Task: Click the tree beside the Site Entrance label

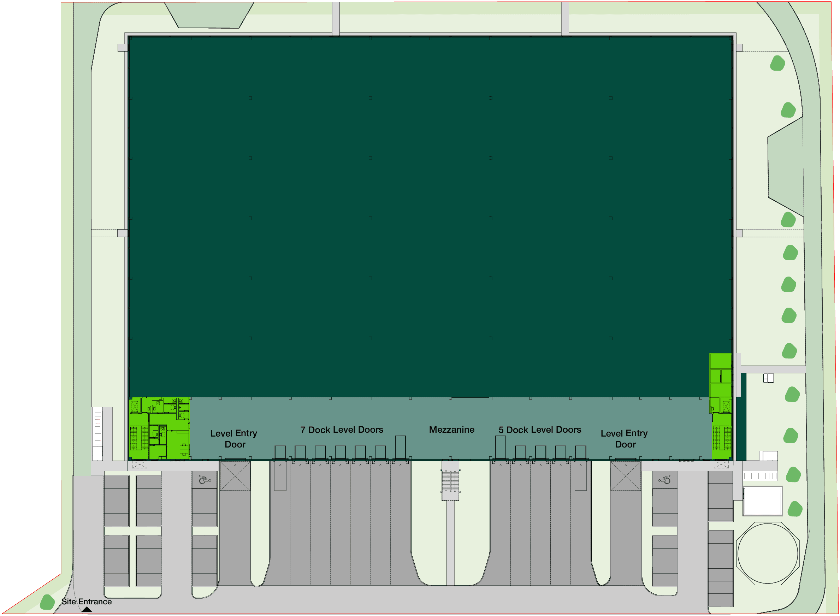Action: coord(47,602)
